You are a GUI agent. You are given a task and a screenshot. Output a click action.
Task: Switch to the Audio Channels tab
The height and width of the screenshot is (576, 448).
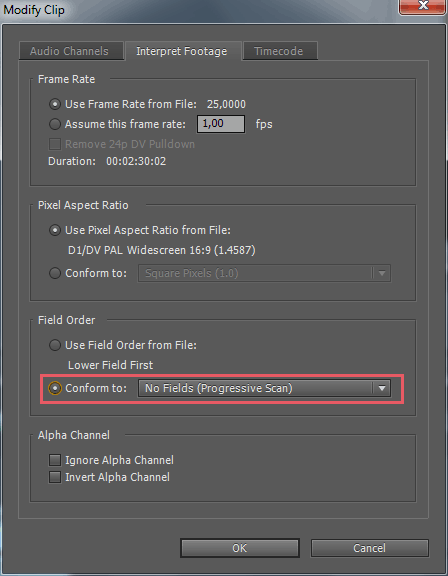[71, 51]
